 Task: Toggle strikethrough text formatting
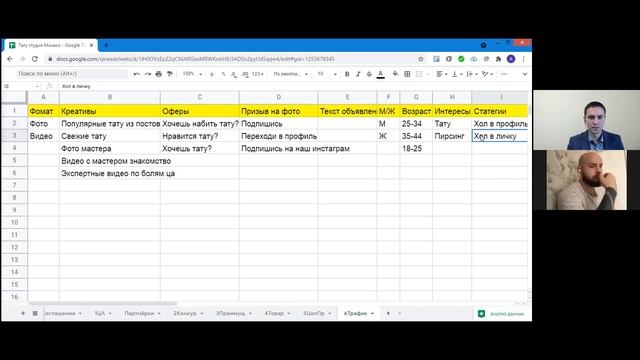pyautogui.click(x=369, y=74)
